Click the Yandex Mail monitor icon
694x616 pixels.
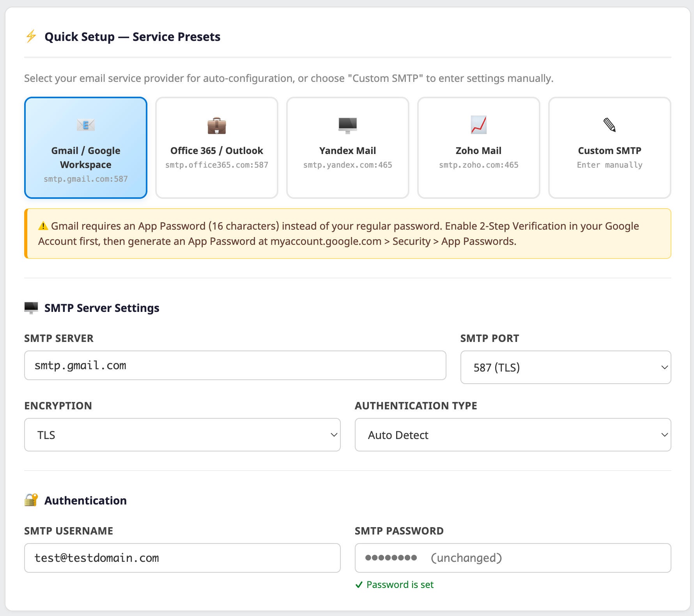[348, 125]
